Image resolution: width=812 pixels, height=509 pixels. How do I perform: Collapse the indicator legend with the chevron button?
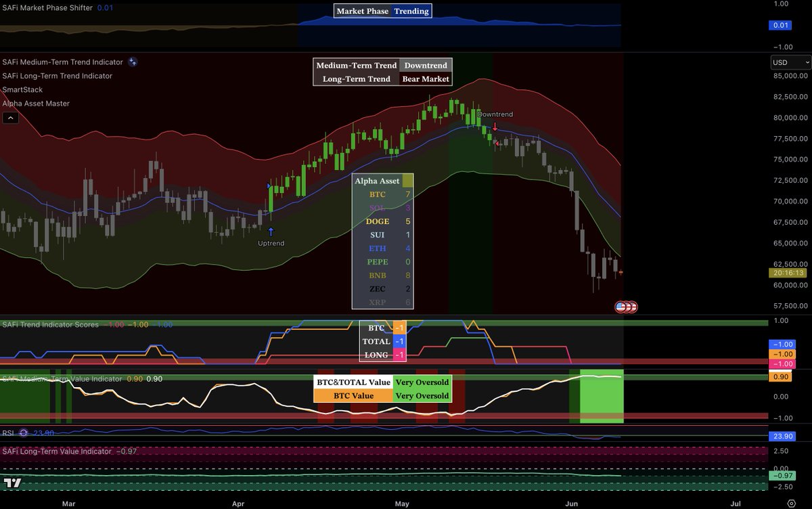pyautogui.click(x=10, y=118)
